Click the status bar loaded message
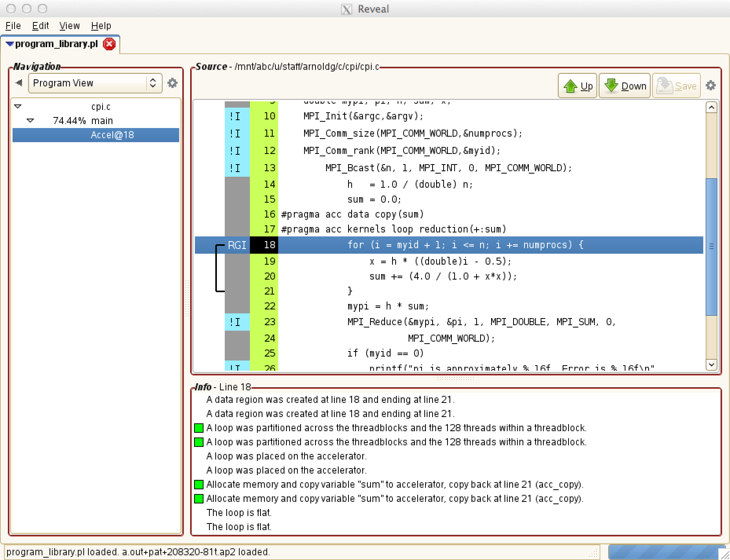Viewport: 730px width, 560px height. coord(138,552)
